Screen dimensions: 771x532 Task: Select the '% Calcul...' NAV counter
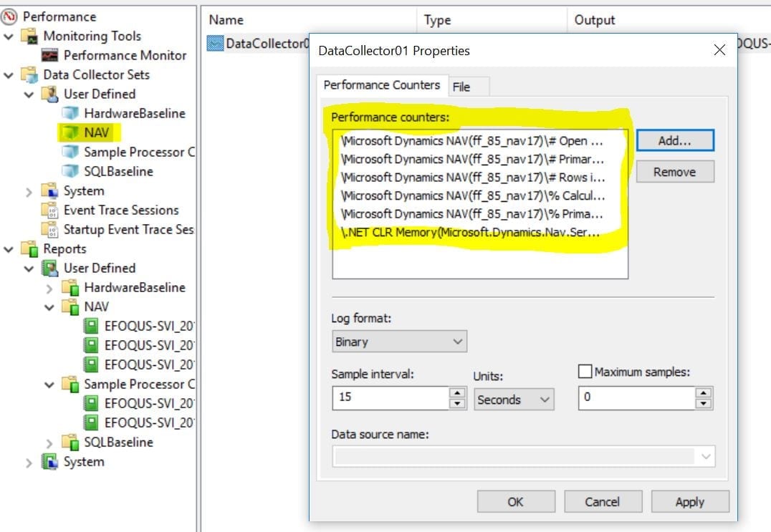(x=472, y=196)
